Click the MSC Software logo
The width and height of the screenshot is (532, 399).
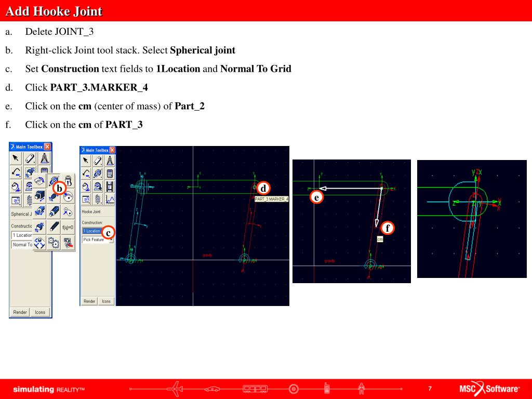[489, 389]
